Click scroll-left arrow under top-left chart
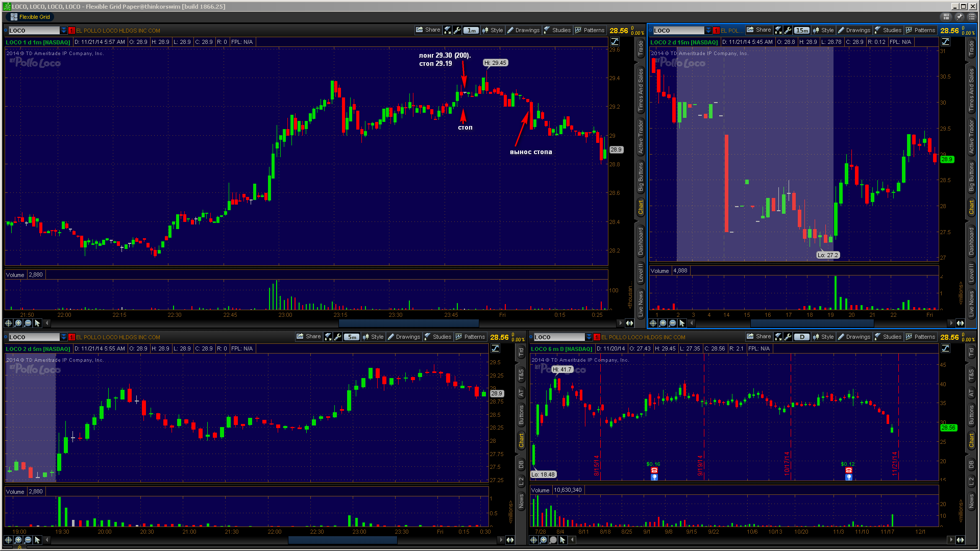Viewport: 980px width, 551px height. [x=47, y=323]
